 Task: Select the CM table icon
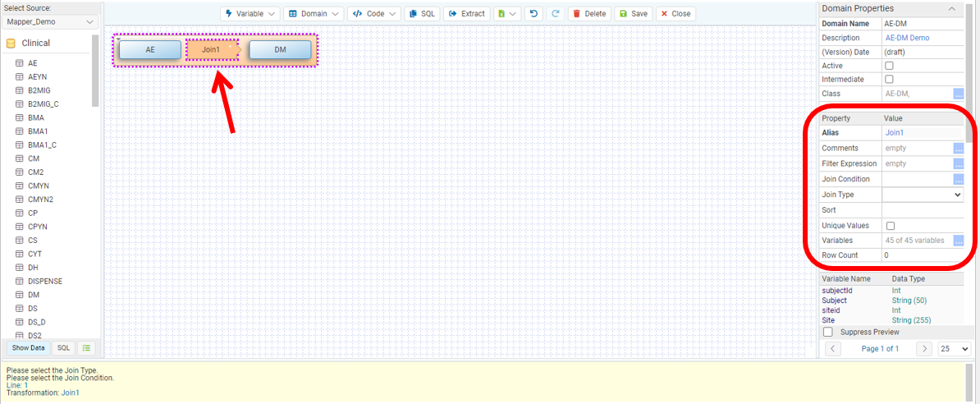pos(19,158)
